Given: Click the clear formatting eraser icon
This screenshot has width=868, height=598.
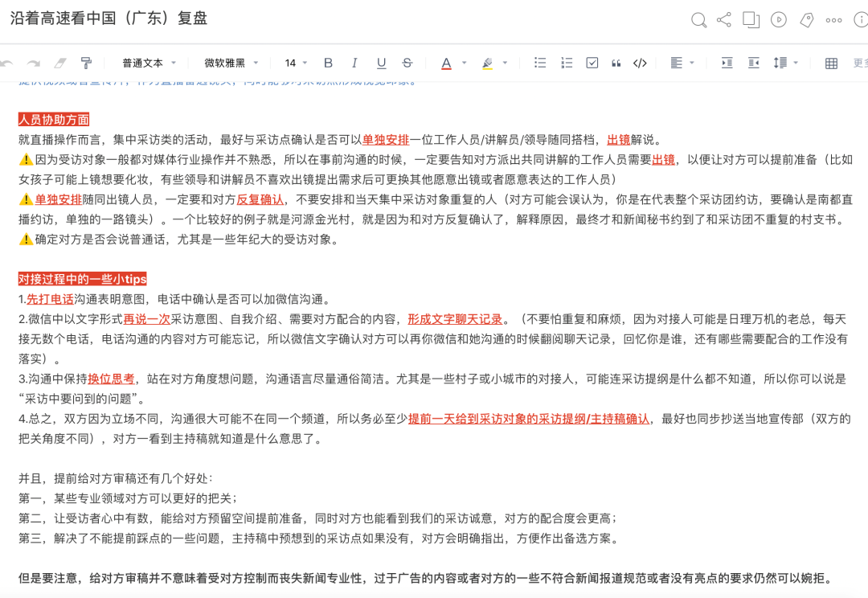Looking at the screenshot, I should pos(60,63).
